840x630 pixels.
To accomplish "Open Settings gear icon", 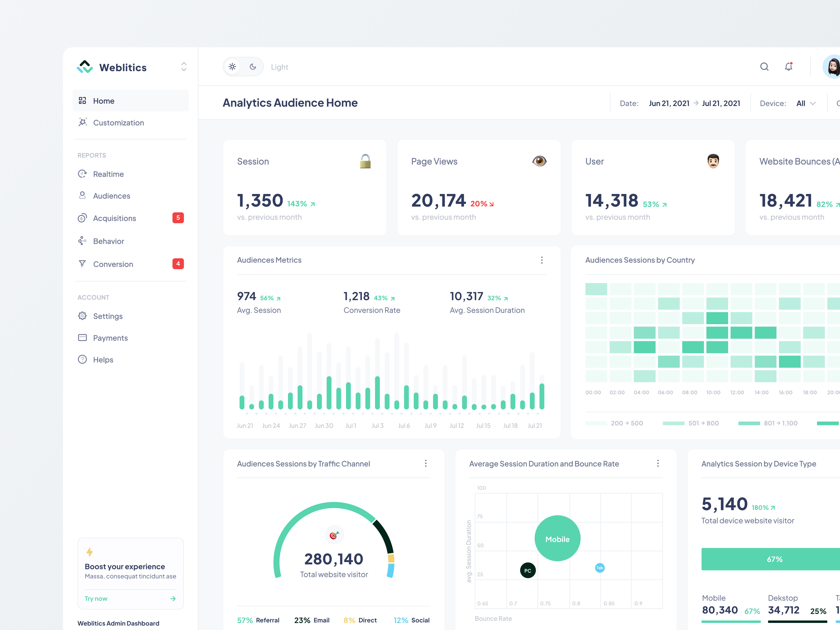I will pyautogui.click(x=82, y=316).
